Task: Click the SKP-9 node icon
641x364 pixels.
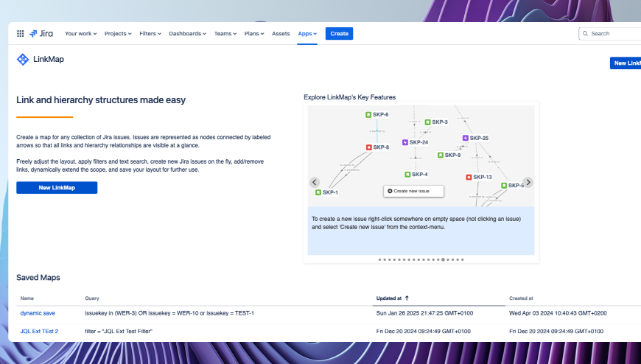Action: click(441, 155)
